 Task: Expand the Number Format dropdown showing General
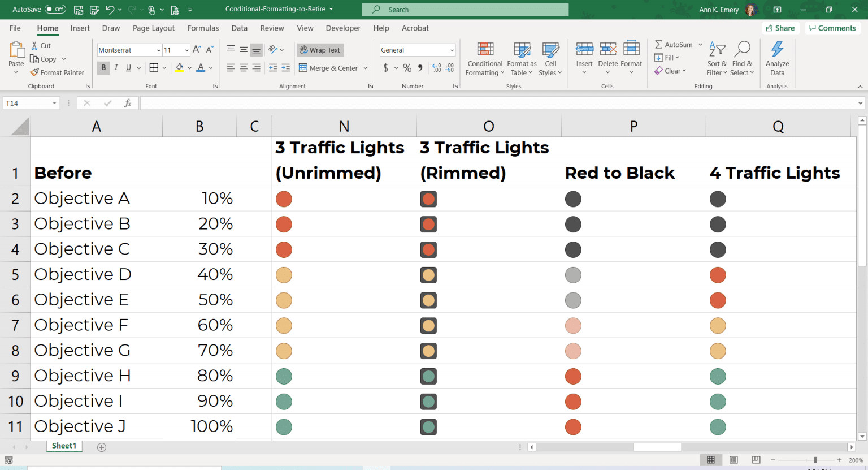click(452, 50)
